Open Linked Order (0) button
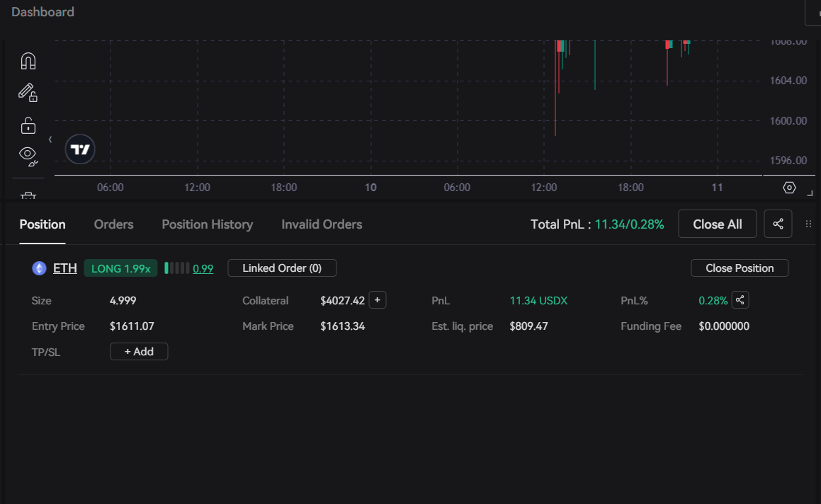Viewport: 821px width, 504px height. pyautogui.click(x=282, y=268)
